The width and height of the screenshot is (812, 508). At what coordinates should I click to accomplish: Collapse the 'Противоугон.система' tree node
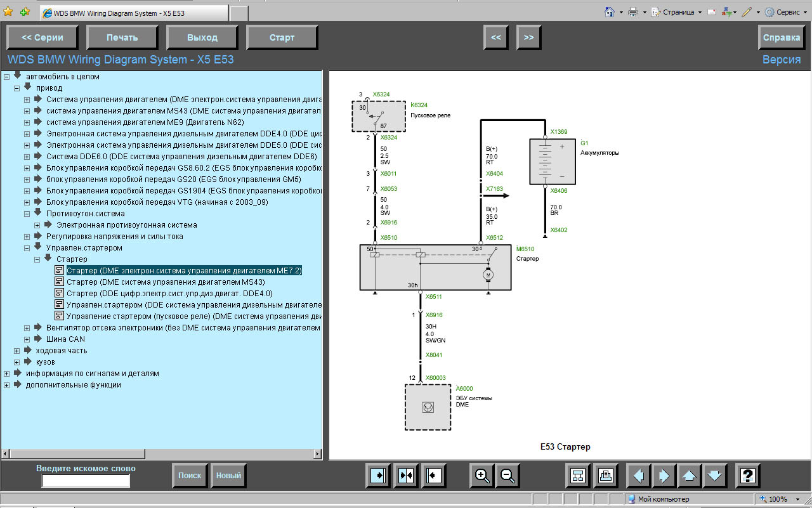click(x=27, y=214)
